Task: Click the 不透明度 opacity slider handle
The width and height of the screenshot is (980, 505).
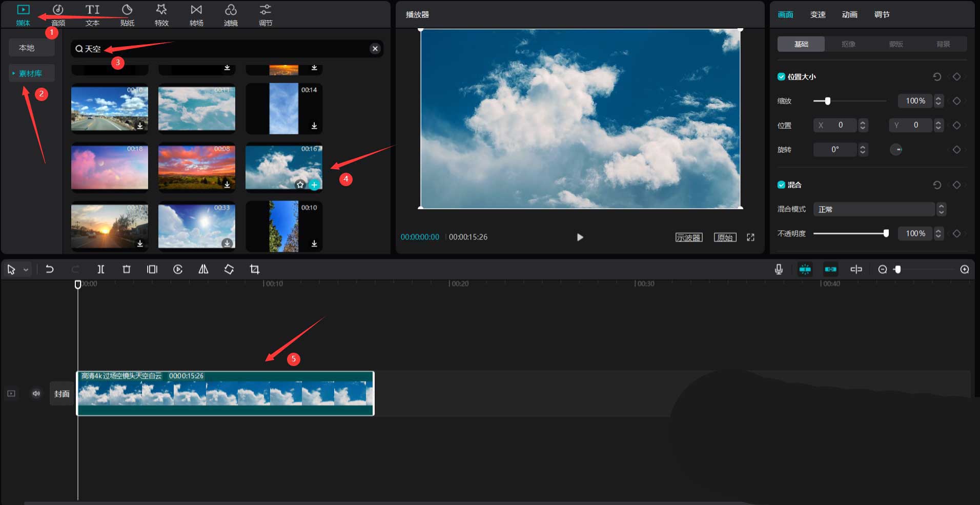Action: 886,233
